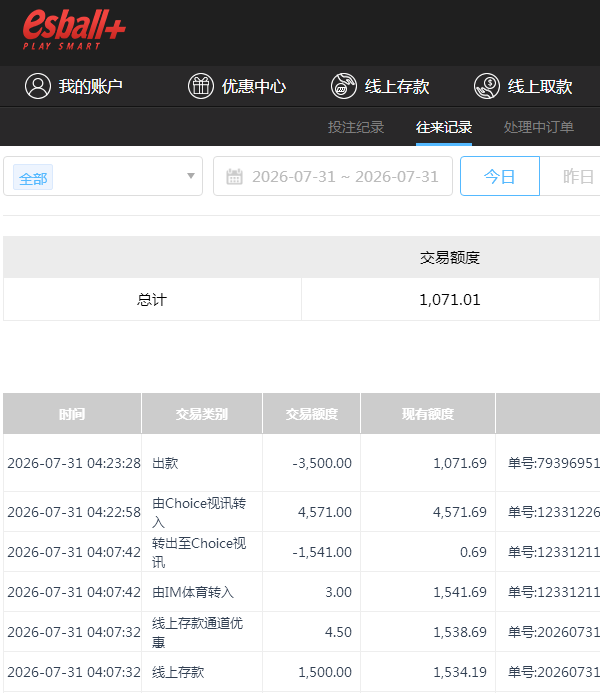The width and height of the screenshot is (600, 693).
Task: Filter records by 今日
Action: click(x=500, y=176)
